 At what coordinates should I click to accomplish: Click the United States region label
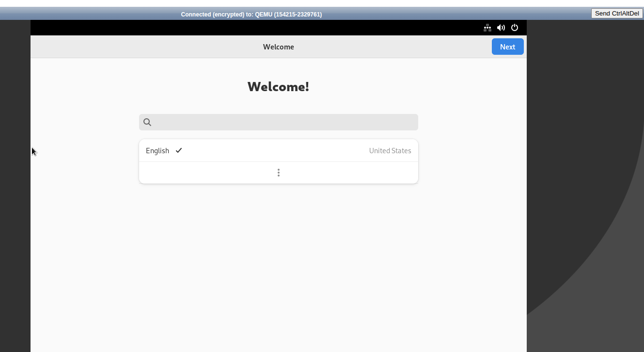point(390,151)
